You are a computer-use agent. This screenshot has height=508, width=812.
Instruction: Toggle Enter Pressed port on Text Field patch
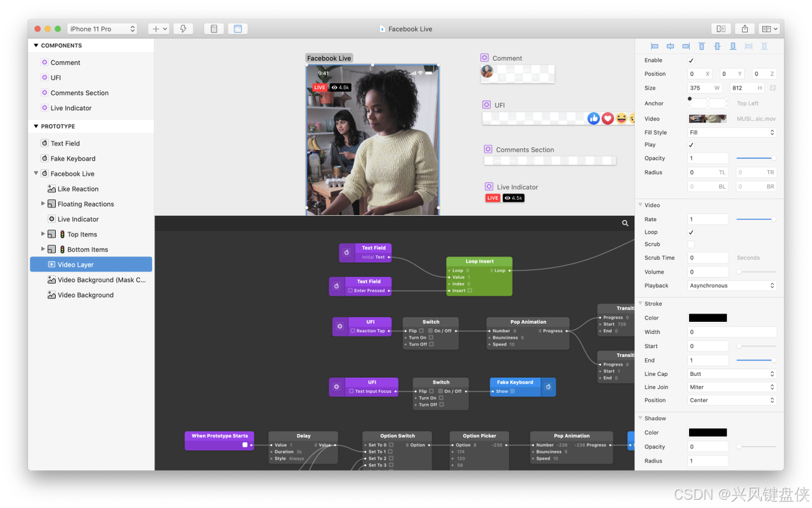coord(350,291)
